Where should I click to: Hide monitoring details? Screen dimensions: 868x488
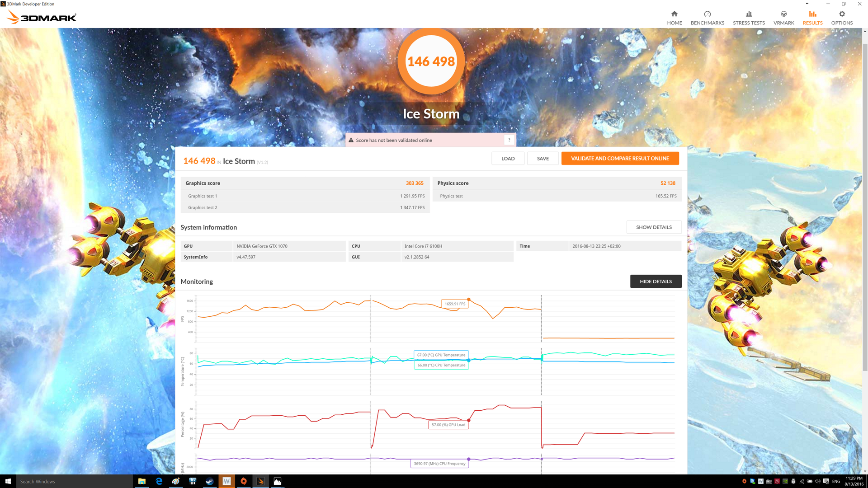tap(656, 282)
